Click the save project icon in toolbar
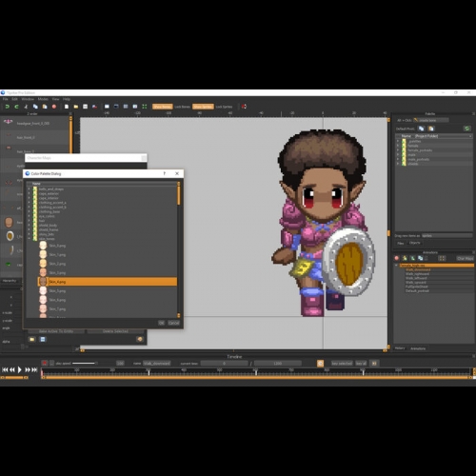Viewport: 476px width, 476px height. (85, 107)
